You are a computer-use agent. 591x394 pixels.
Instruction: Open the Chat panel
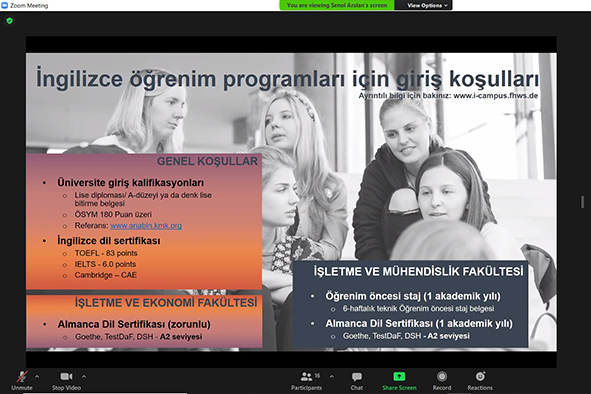point(357,380)
